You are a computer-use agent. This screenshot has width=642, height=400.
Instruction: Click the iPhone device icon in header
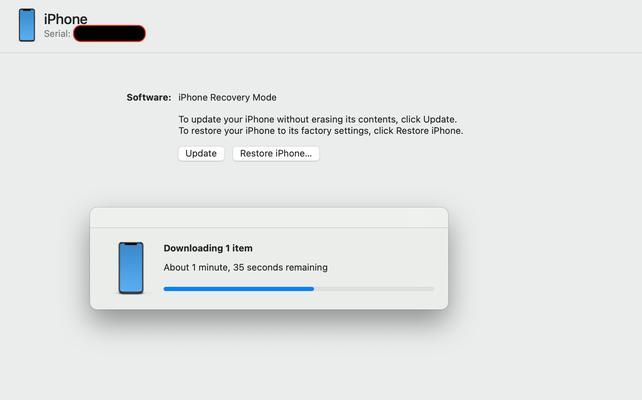click(27, 25)
